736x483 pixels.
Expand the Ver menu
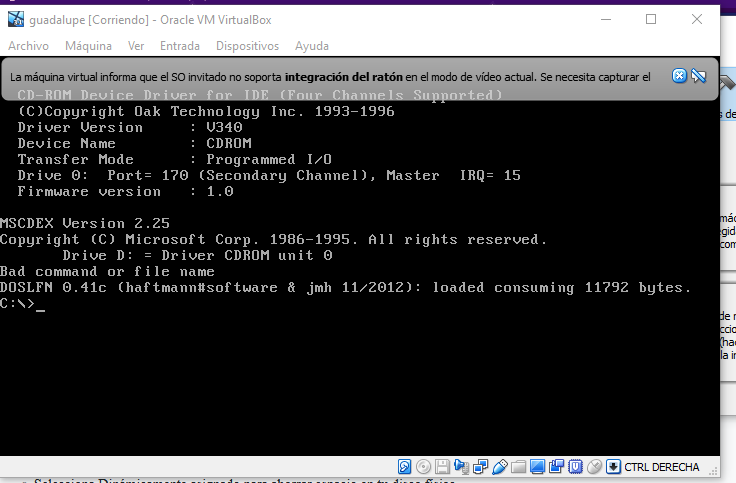(x=136, y=46)
